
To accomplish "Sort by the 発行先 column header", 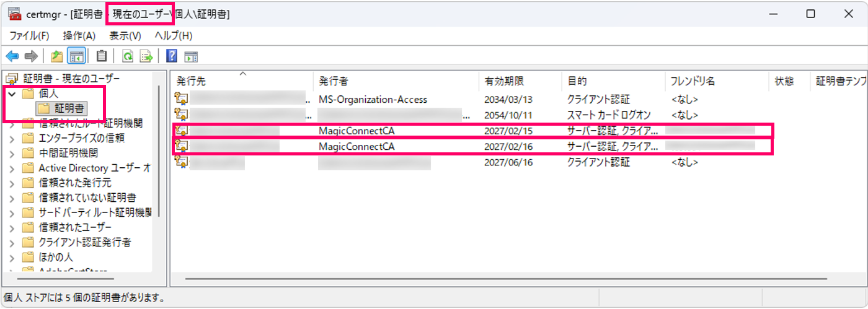I will [x=242, y=81].
